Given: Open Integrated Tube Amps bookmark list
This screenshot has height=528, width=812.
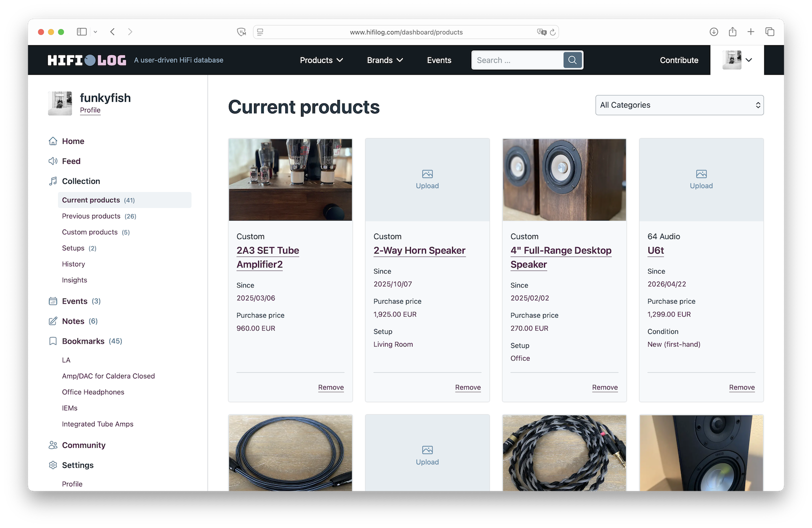Looking at the screenshot, I should point(97,424).
